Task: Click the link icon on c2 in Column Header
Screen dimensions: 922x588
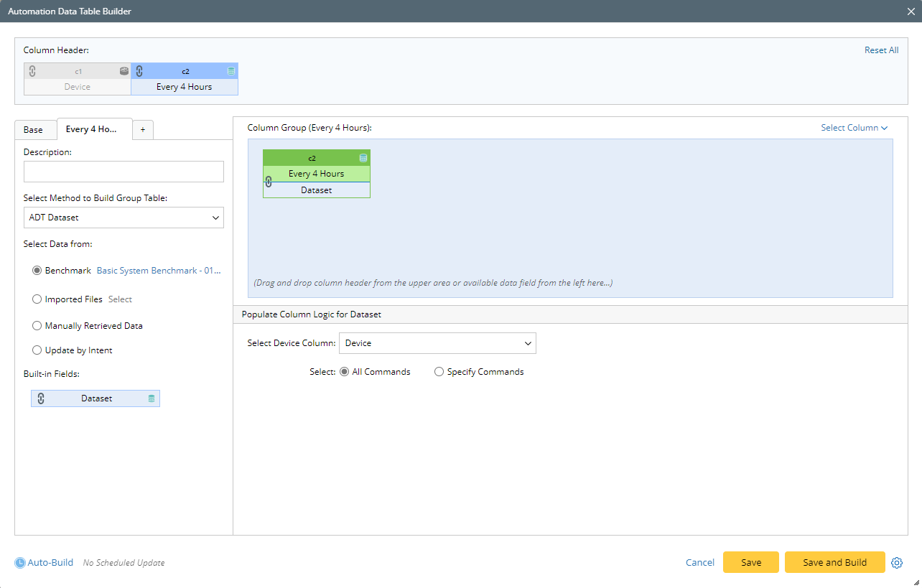Action: pos(139,71)
